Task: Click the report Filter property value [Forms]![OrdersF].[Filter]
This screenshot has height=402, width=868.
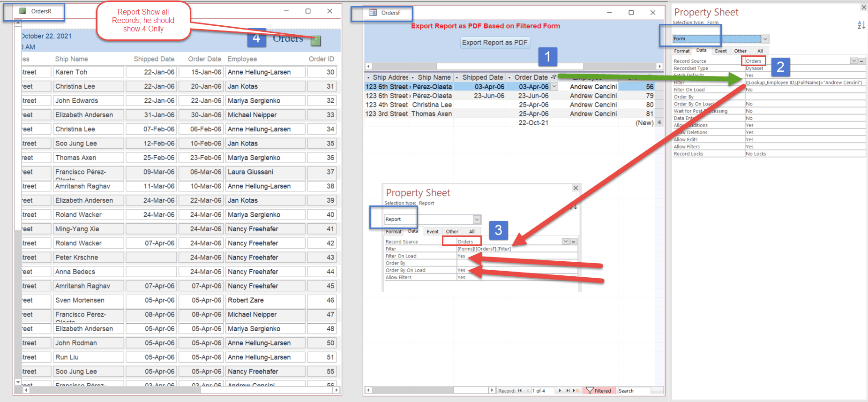Action: coord(484,249)
